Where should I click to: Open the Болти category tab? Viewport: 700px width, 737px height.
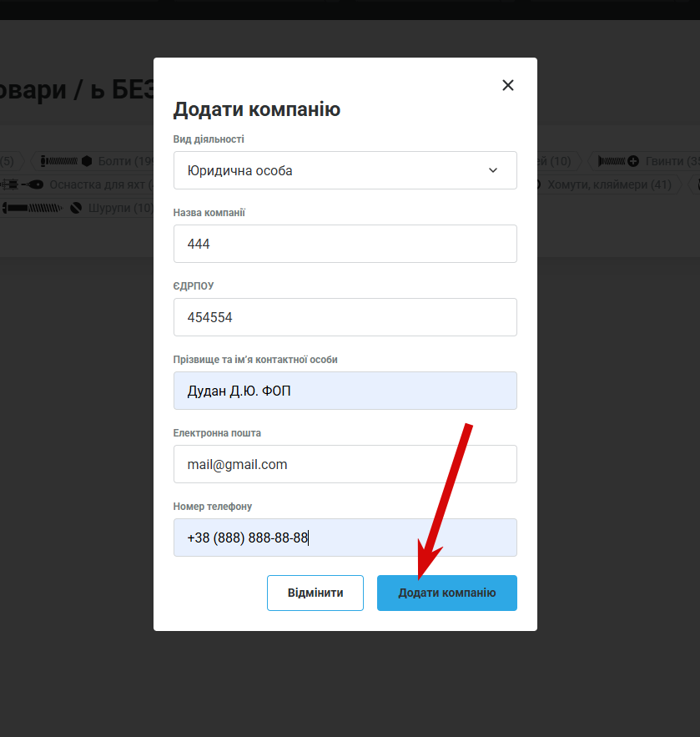[94, 161]
